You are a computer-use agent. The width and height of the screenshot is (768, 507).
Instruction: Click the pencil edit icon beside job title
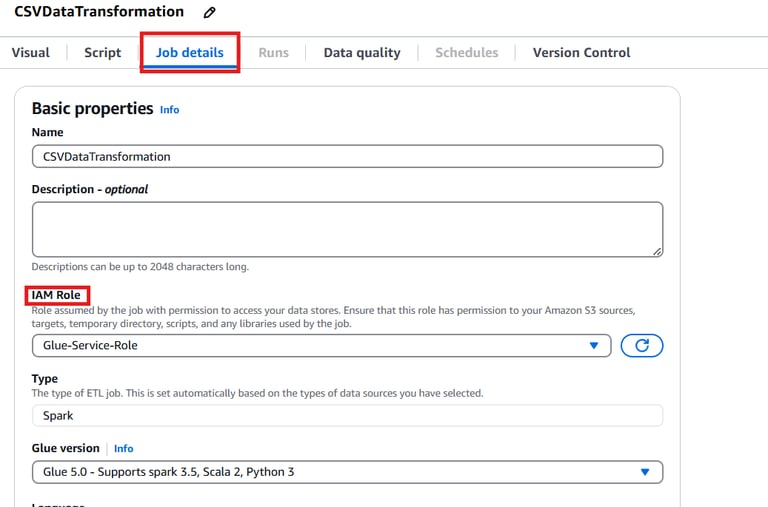click(209, 13)
